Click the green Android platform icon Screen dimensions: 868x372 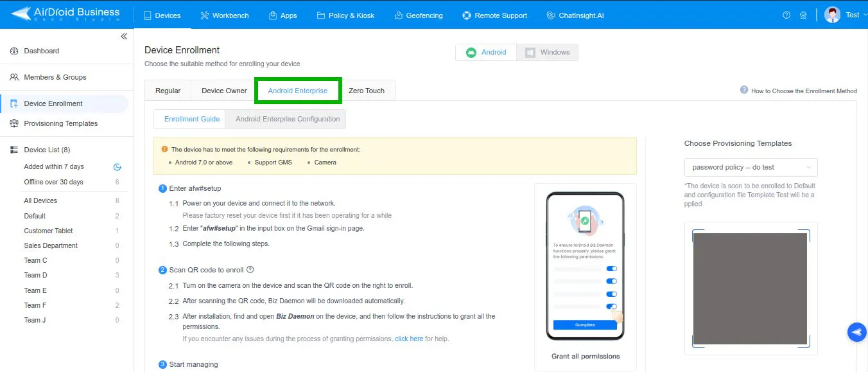(471, 52)
